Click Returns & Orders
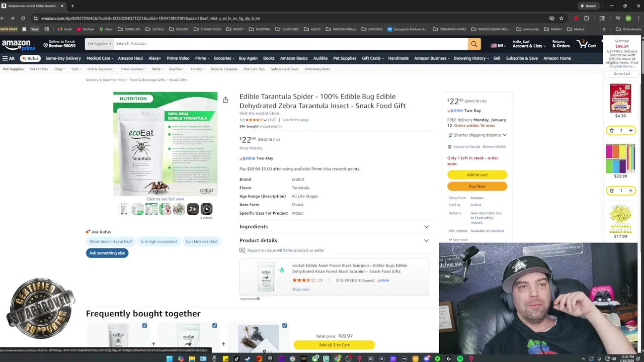The image size is (644, 362). [561, 44]
